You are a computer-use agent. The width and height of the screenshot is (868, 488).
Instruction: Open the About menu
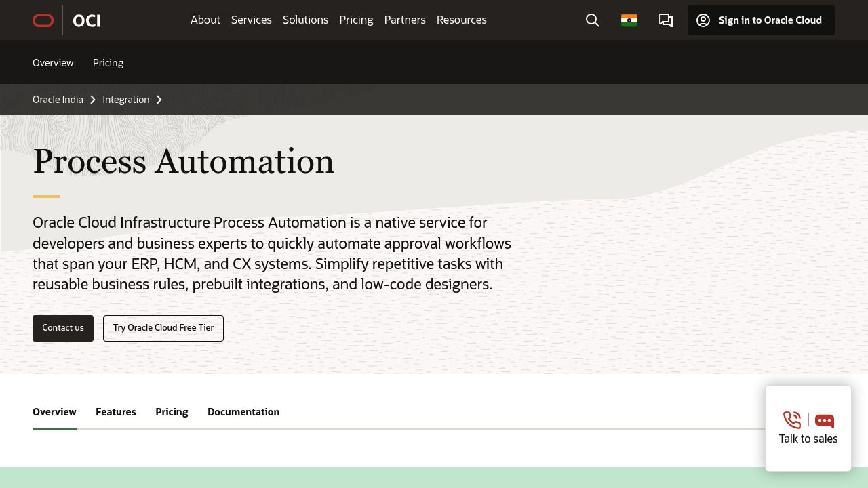click(205, 20)
